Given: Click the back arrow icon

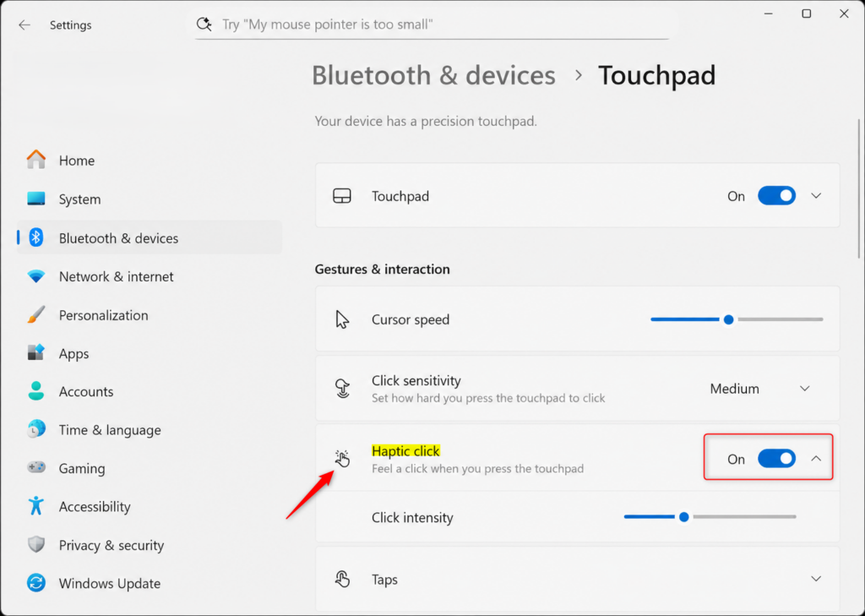Looking at the screenshot, I should pyautogui.click(x=24, y=25).
